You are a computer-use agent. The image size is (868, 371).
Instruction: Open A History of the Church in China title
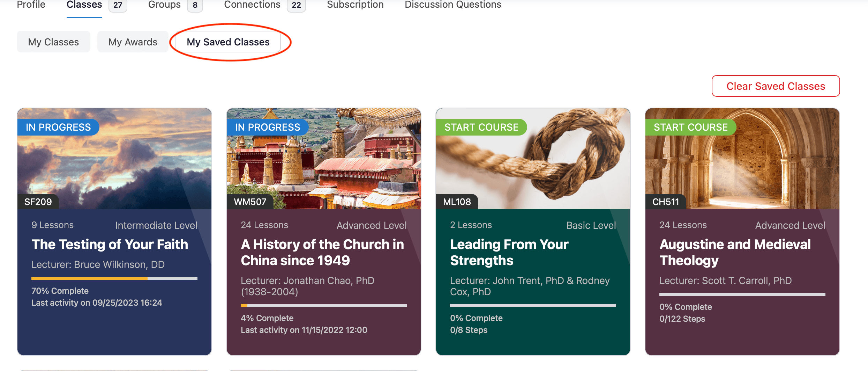322,252
